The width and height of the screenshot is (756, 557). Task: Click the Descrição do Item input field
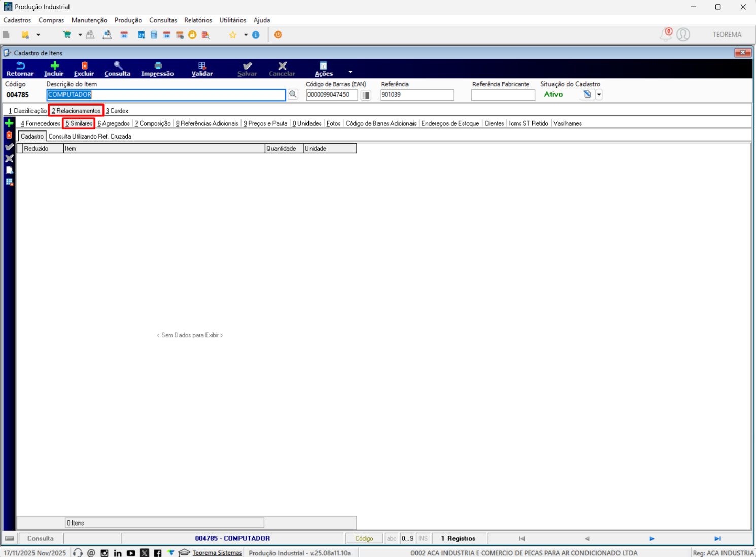(166, 95)
